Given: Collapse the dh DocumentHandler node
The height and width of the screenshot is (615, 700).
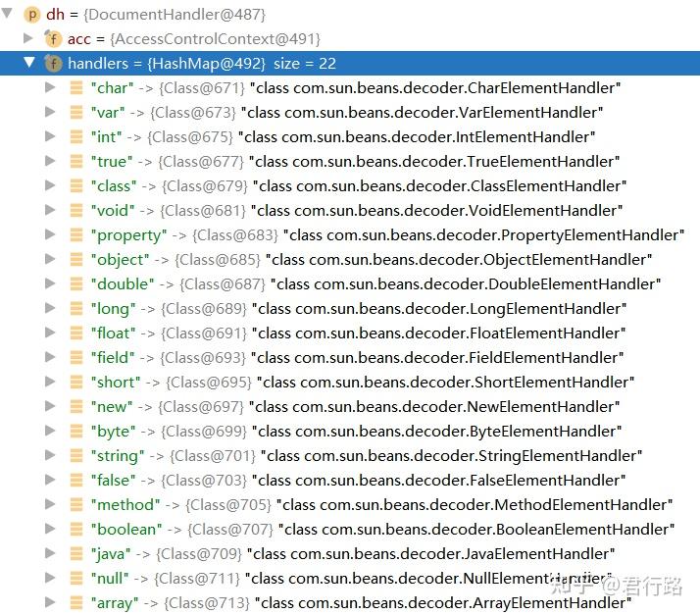Looking at the screenshot, I should [7, 13].
